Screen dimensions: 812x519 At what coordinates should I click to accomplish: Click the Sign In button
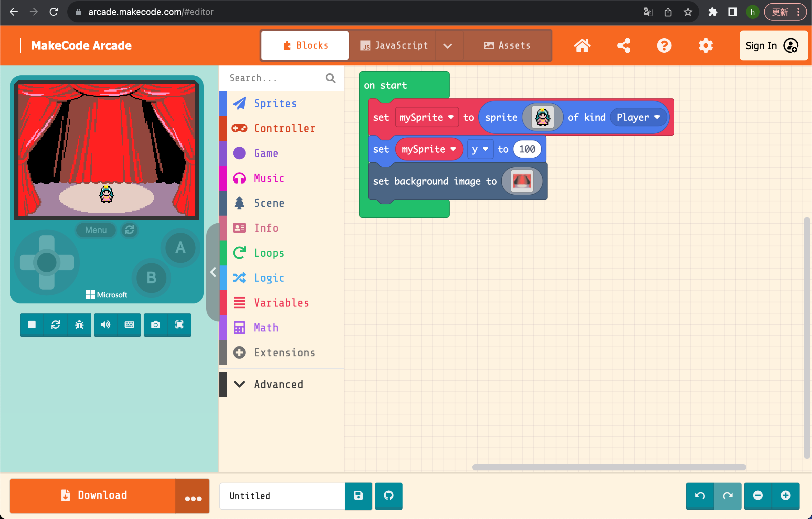pos(773,45)
